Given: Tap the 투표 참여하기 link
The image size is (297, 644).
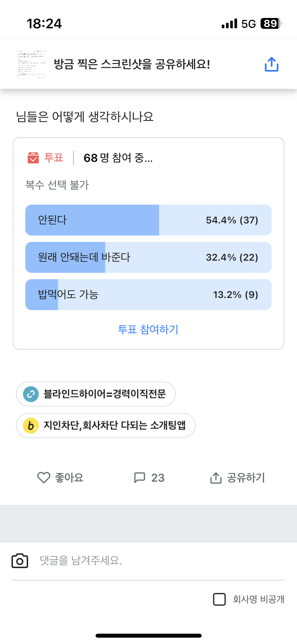Looking at the screenshot, I should coord(148,329).
